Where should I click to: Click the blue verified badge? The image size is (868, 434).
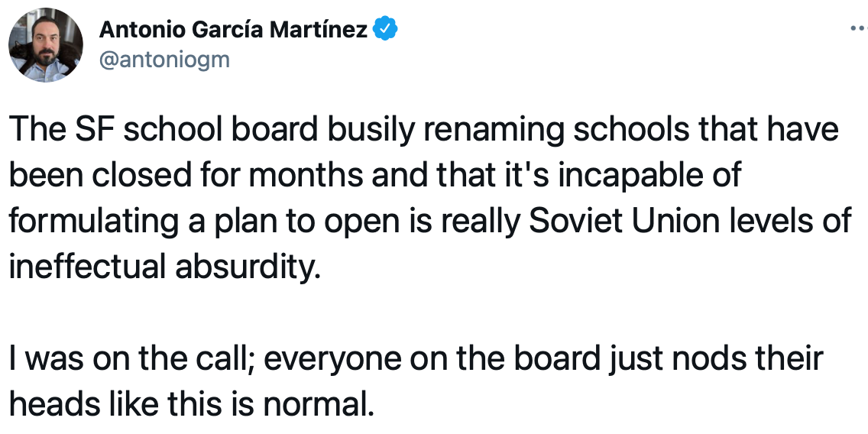[384, 31]
